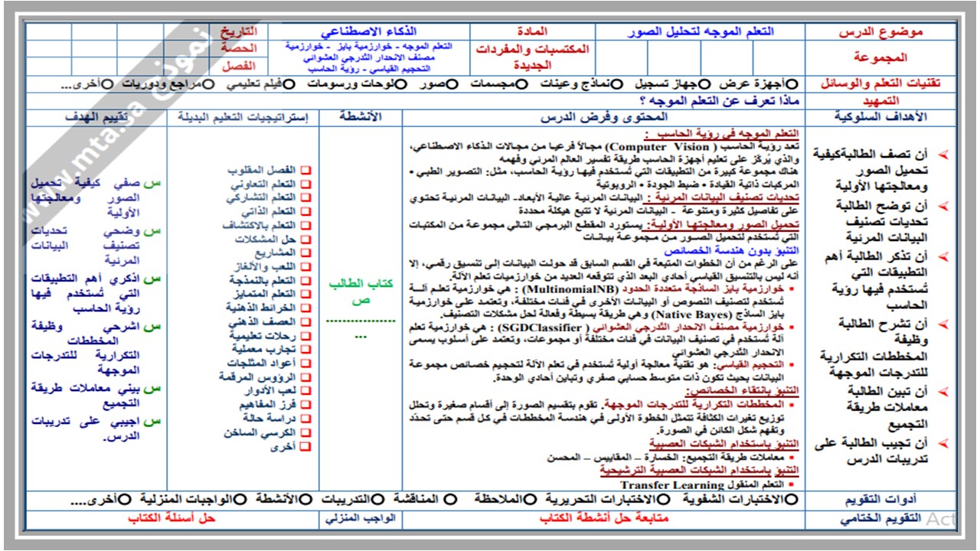Select the جهاز تسجيل circle option
The image size is (980, 551).
pyautogui.click(x=704, y=83)
